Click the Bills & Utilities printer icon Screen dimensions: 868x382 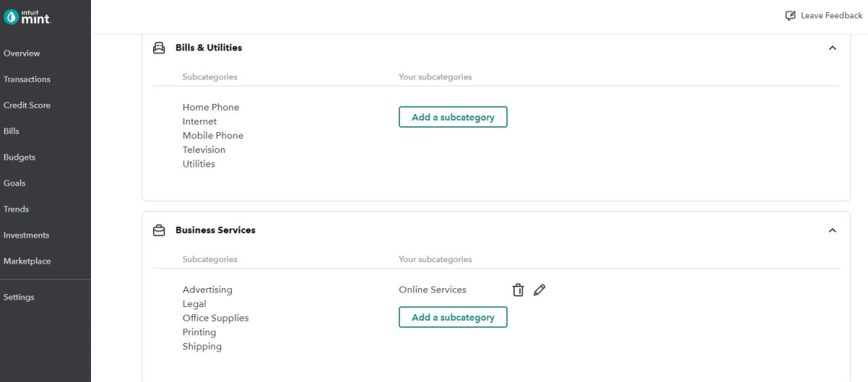[159, 47]
